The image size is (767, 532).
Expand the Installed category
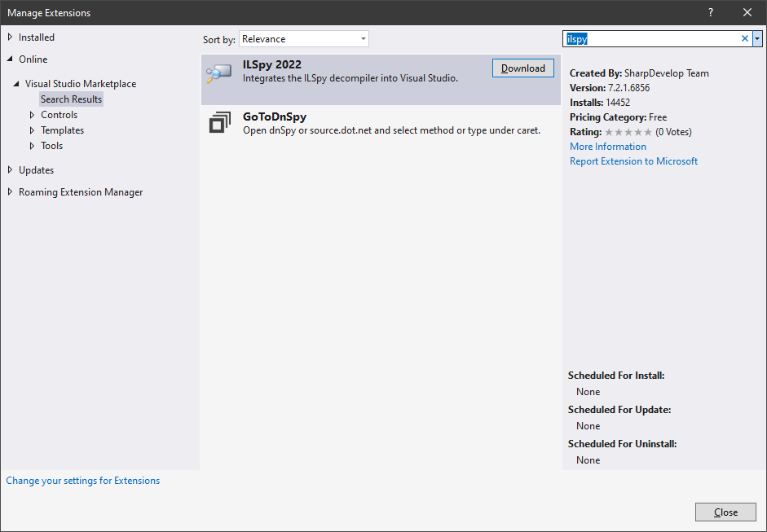[x=11, y=37]
